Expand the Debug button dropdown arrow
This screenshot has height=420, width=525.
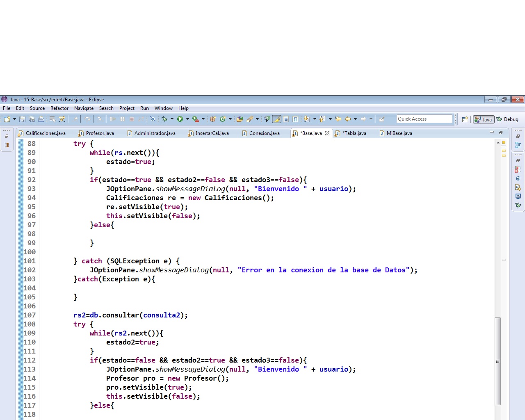[x=172, y=119]
